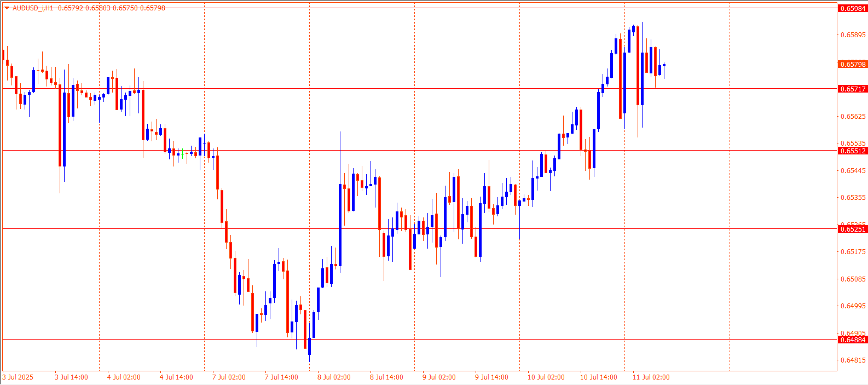Click the 0.64815 price scale value
Image resolution: width=868 pixels, height=385 pixels.
click(853, 360)
